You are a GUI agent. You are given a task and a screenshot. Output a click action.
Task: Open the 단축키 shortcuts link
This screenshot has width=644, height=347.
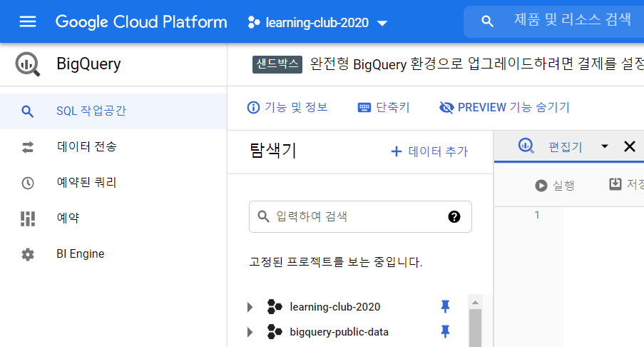384,107
